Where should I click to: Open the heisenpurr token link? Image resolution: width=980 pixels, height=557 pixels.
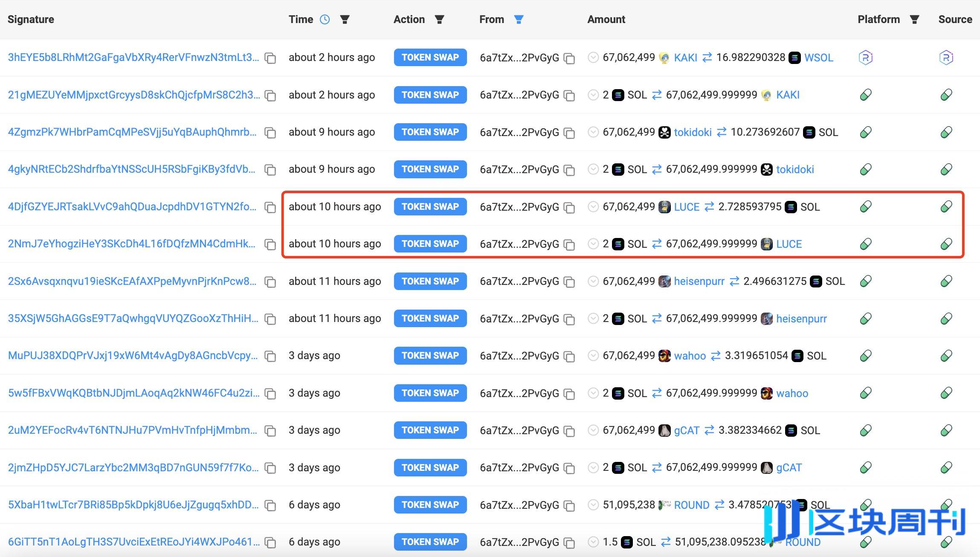click(x=699, y=281)
